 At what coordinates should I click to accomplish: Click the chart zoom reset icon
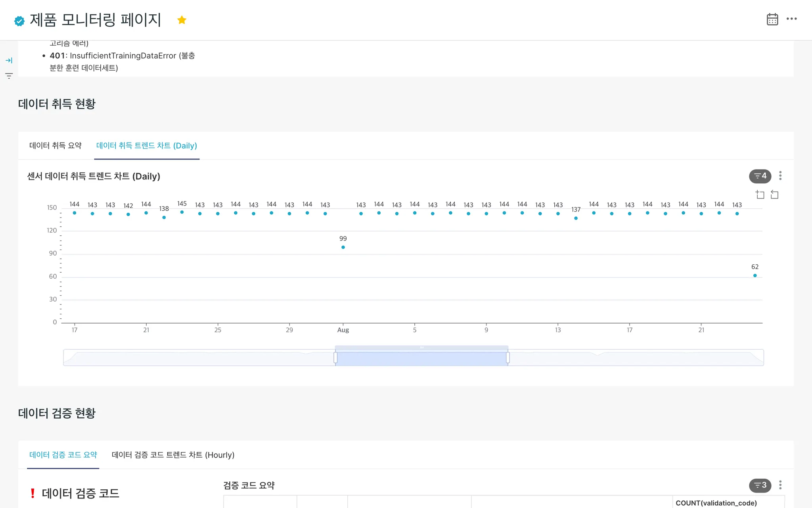coord(774,194)
